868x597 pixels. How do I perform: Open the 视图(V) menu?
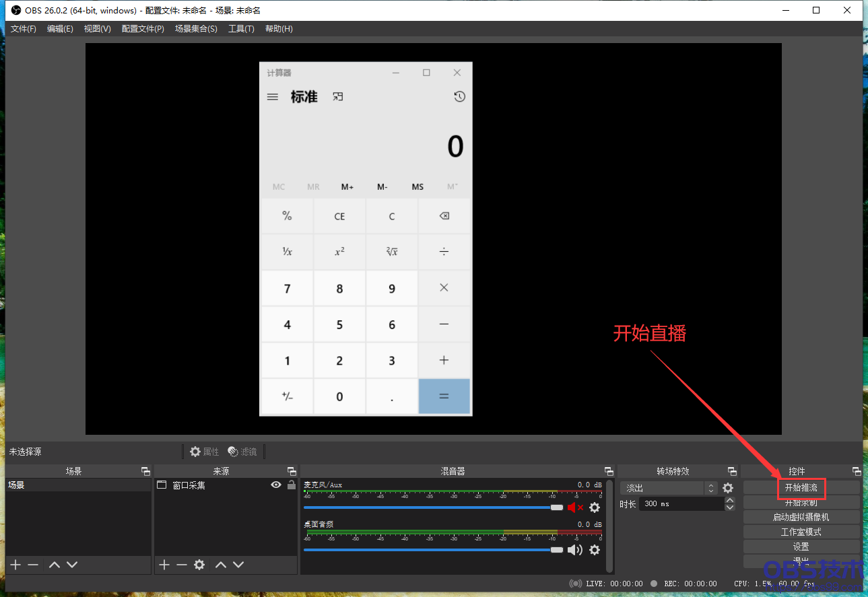coord(97,29)
